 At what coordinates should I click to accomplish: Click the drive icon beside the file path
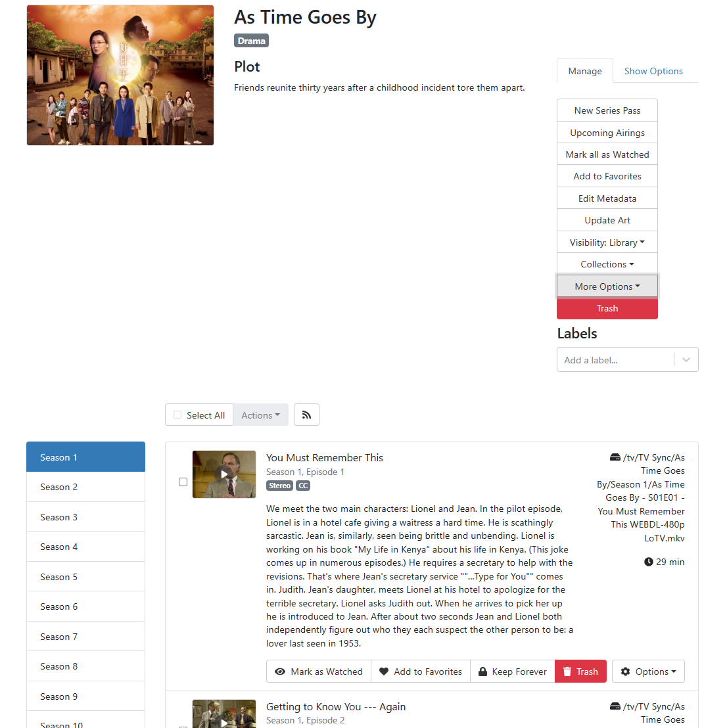[615, 457]
